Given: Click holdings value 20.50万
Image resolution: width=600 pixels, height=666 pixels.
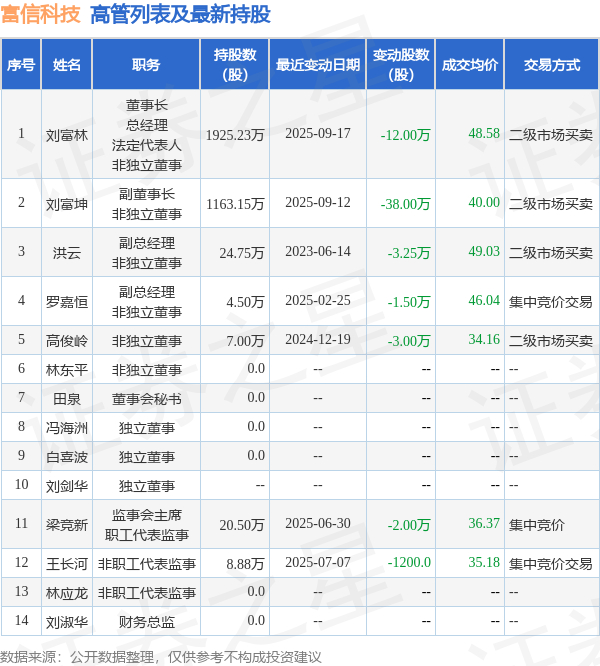Looking at the screenshot, I should click(242, 525).
